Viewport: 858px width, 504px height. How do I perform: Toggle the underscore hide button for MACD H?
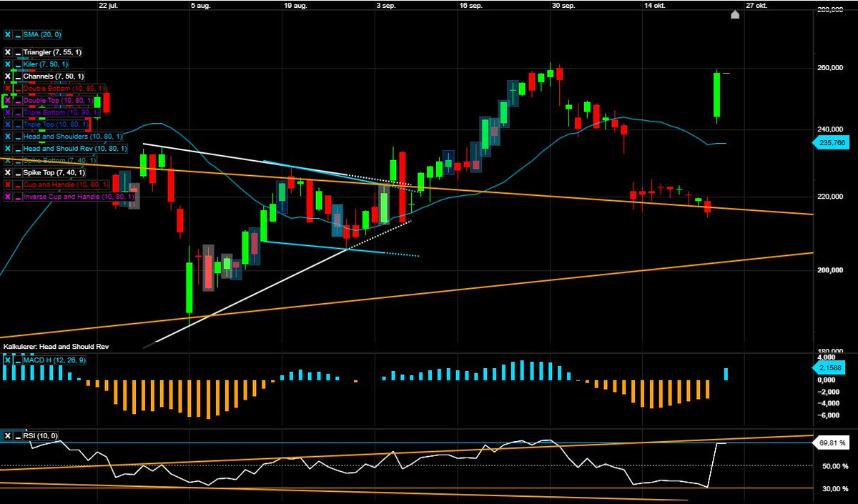pos(18,360)
